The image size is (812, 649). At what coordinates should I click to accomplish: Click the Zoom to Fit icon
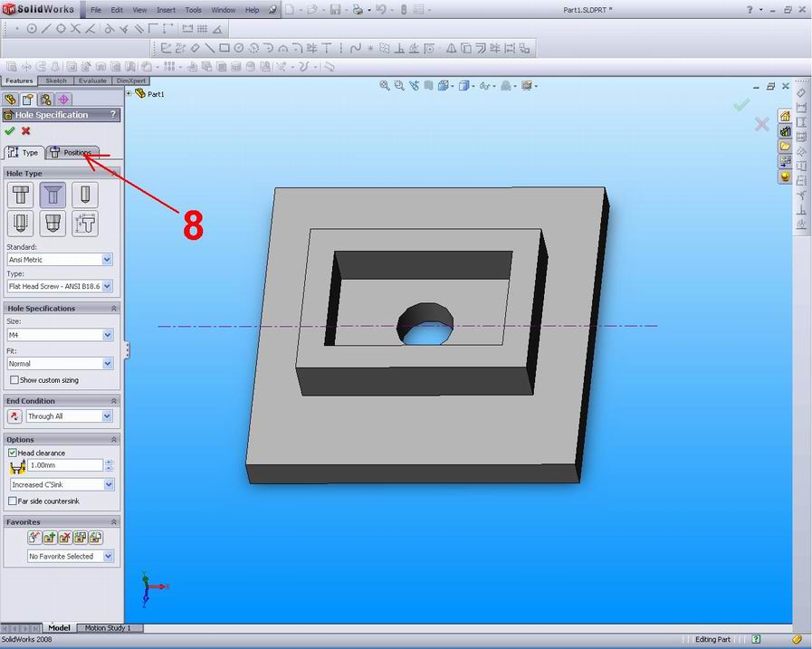tap(385, 86)
